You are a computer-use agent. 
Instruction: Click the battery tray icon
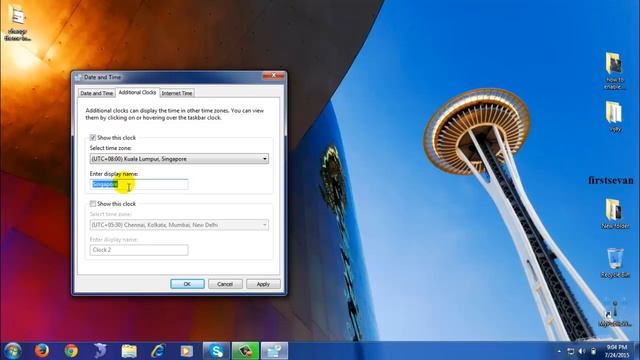point(593,351)
